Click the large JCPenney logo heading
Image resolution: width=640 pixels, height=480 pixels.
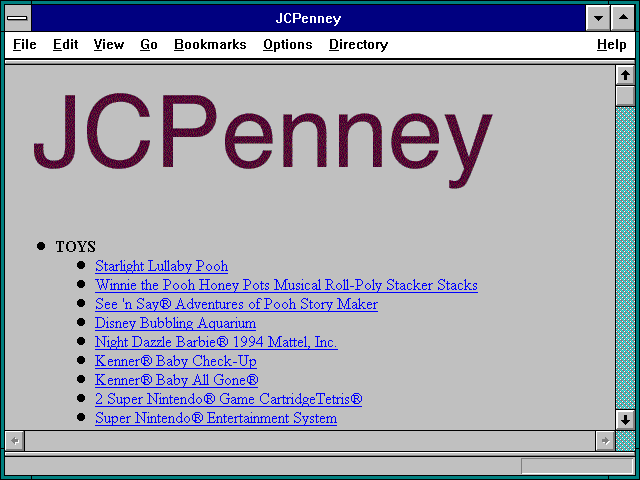coord(263,139)
